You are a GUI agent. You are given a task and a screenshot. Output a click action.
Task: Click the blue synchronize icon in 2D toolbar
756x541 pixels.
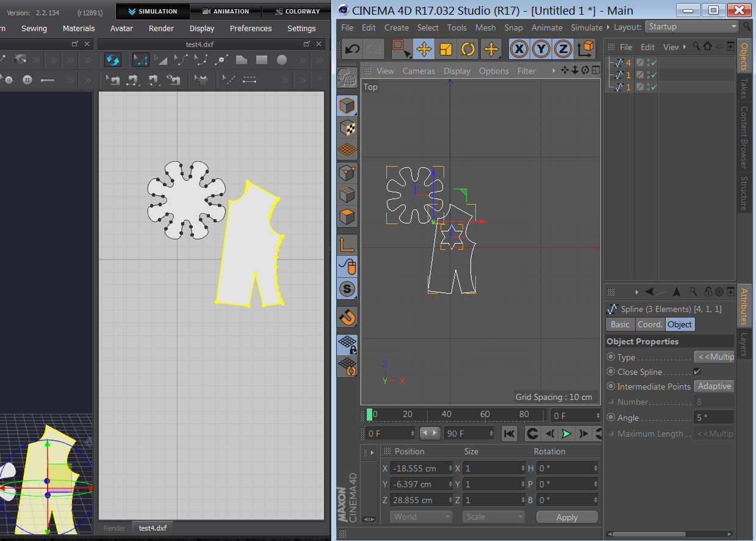coord(112,60)
